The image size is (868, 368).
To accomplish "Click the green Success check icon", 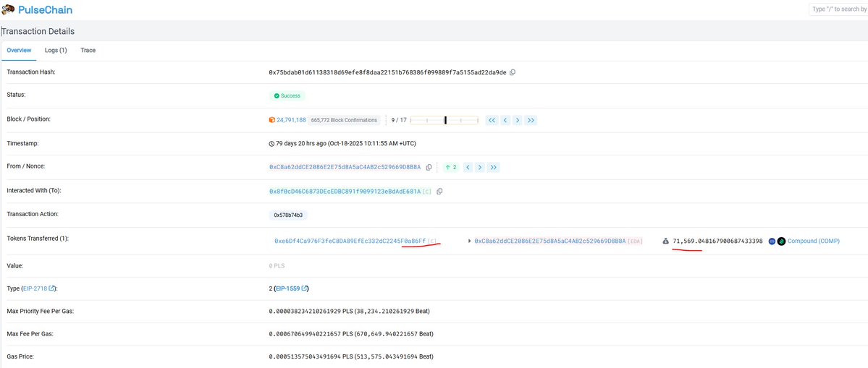I will (277, 95).
